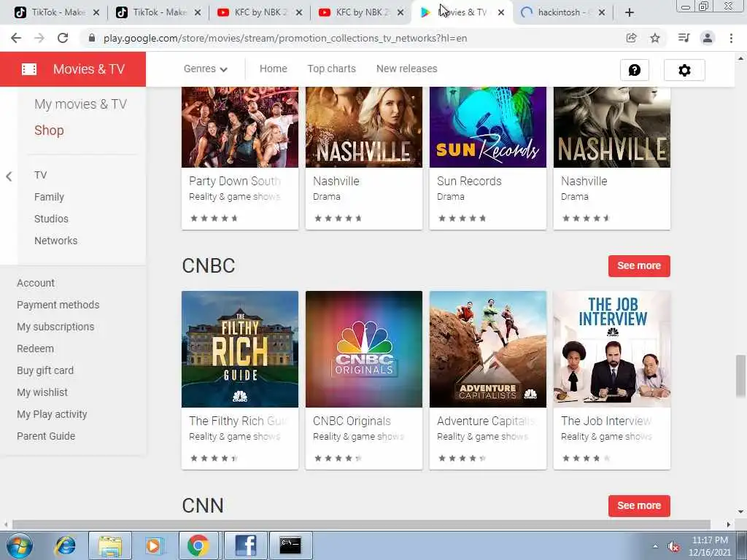
Task: Open Payment methods
Action: pyautogui.click(x=58, y=305)
